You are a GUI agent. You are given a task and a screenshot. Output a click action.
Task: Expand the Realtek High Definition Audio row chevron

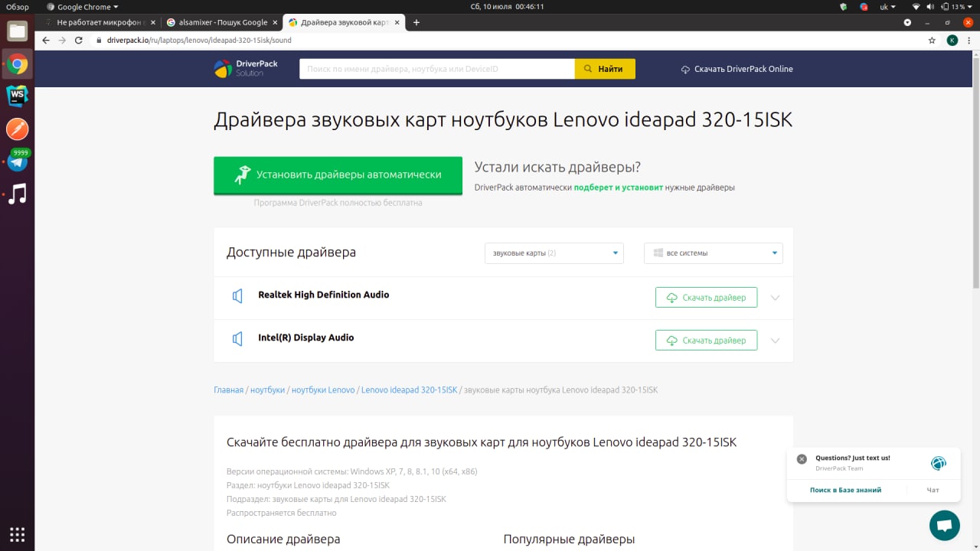pyautogui.click(x=775, y=298)
